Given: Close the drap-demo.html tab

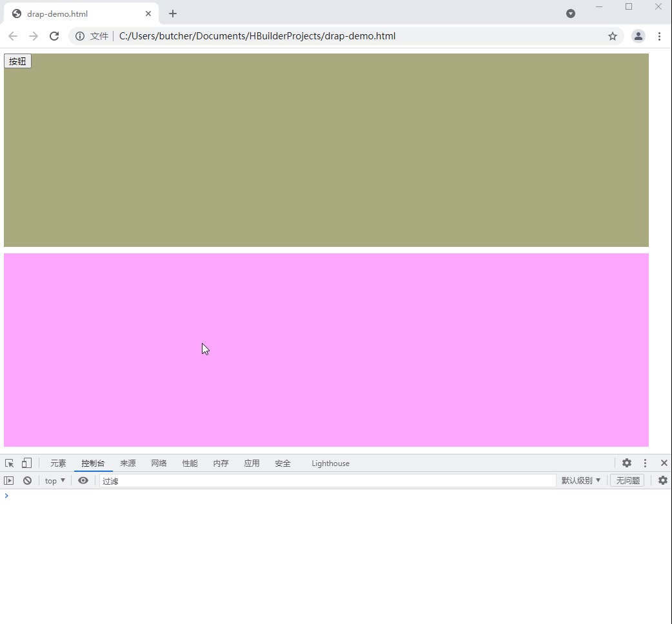Looking at the screenshot, I should 148,14.
